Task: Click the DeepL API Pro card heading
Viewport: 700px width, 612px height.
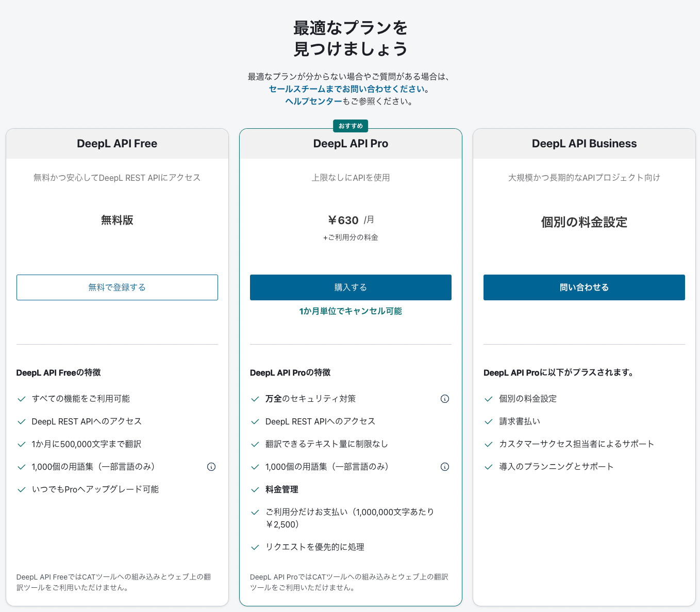Action: 351,144
